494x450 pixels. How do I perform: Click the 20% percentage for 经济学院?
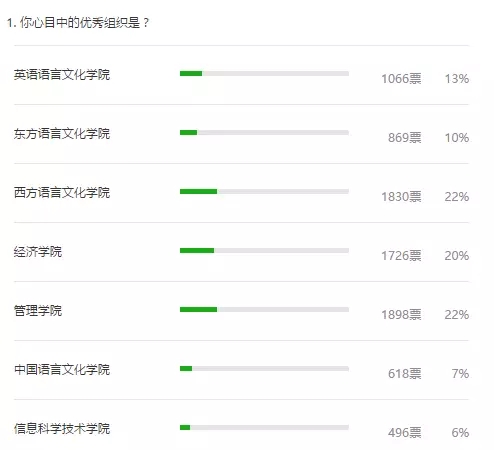(x=457, y=256)
